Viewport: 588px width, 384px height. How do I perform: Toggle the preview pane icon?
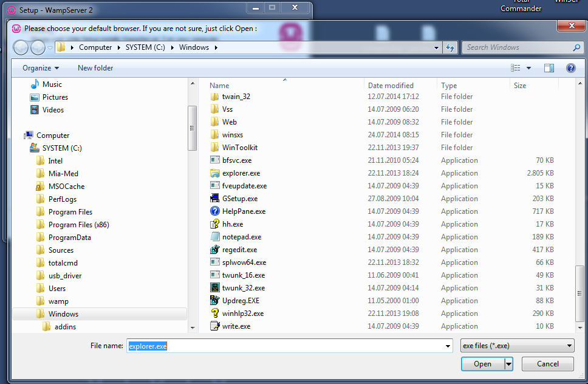tap(549, 68)
